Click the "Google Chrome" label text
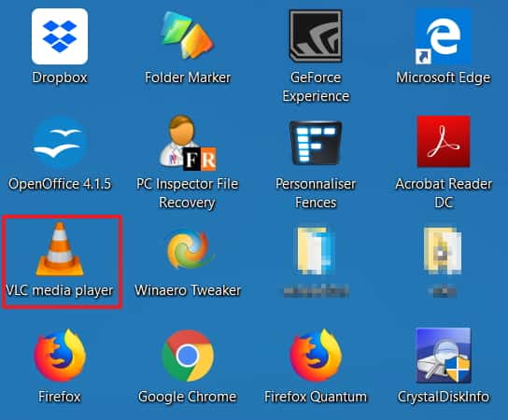 pos(188,397)
